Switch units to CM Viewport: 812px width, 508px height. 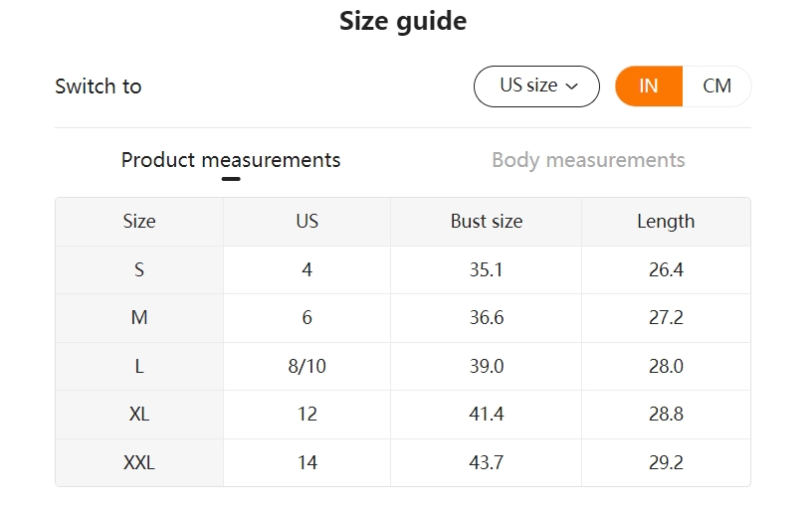716,86
